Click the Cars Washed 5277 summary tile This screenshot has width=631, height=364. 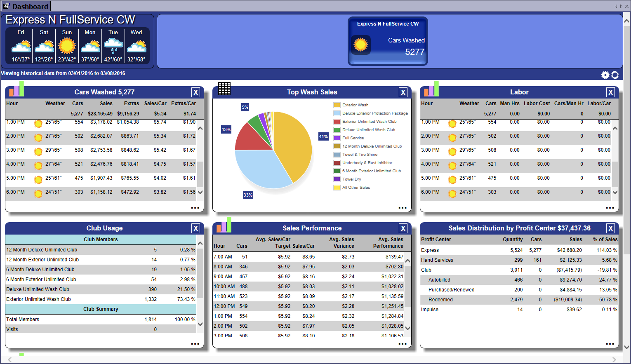point(388,41)
